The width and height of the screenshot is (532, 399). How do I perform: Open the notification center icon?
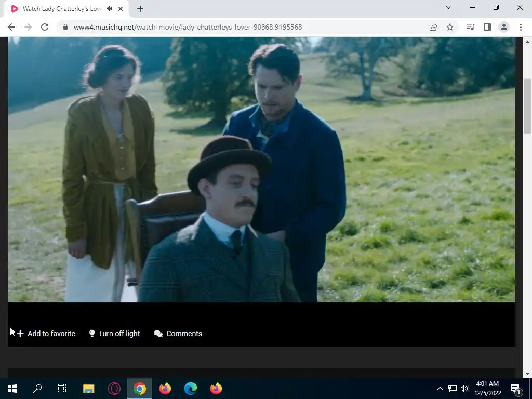[x=516, y=389]
